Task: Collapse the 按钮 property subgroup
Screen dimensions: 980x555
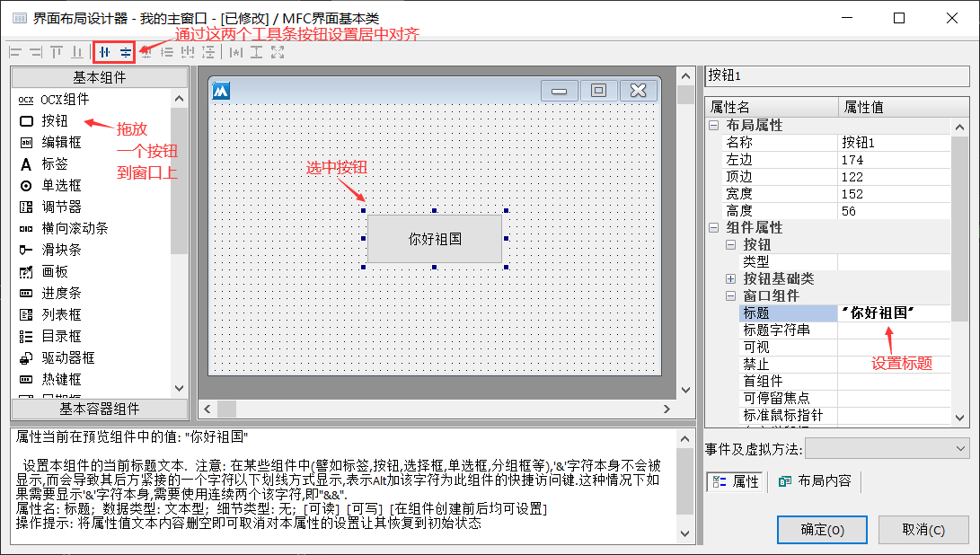Action: [730, 245]
